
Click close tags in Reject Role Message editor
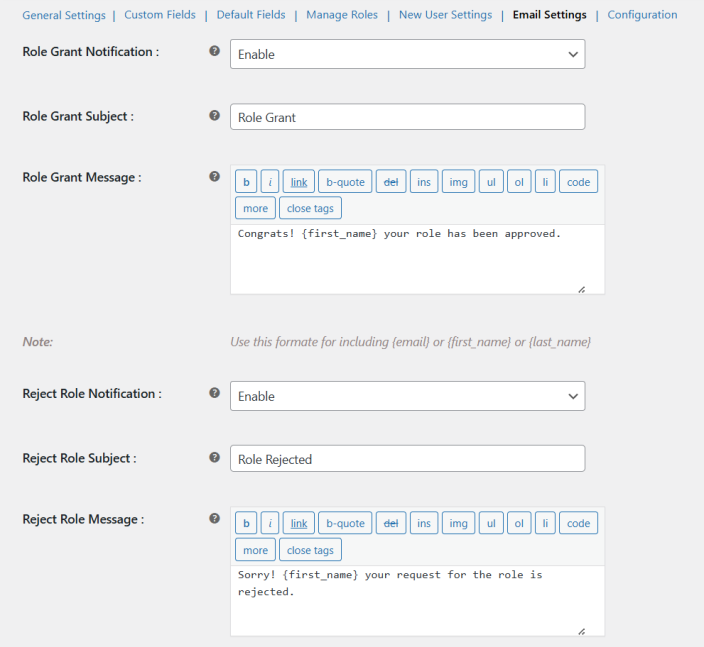point(310,550)
